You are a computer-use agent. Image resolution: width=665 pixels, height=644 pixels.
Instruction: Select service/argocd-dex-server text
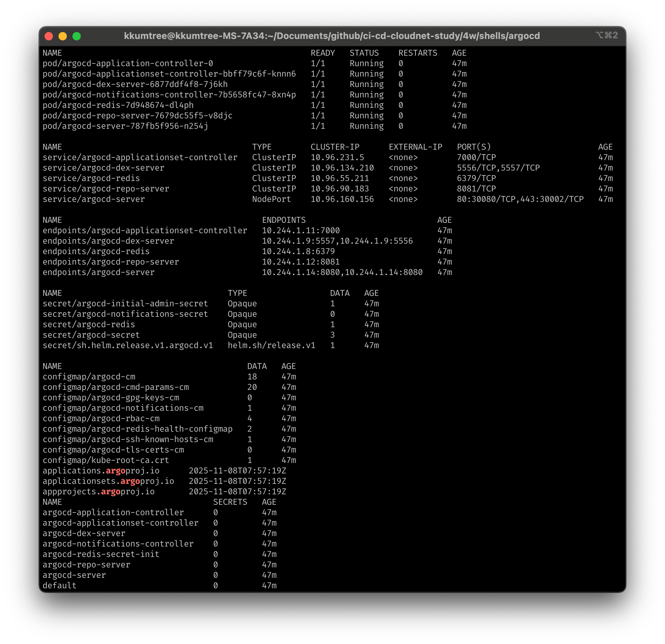coord(103,168)
